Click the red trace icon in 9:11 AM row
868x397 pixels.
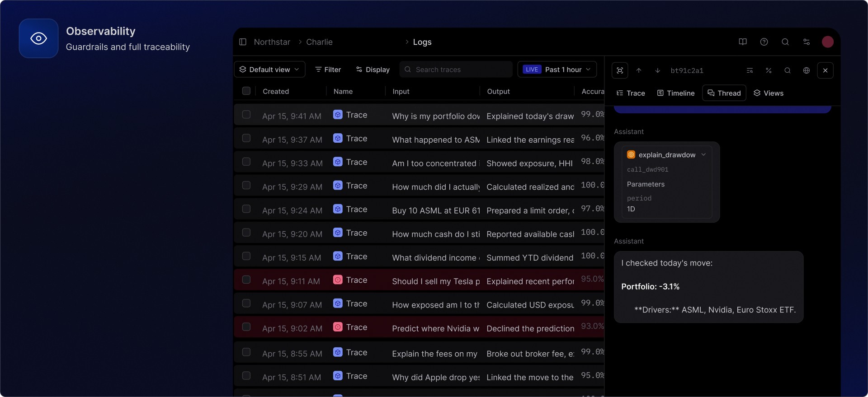pos(338,280)
